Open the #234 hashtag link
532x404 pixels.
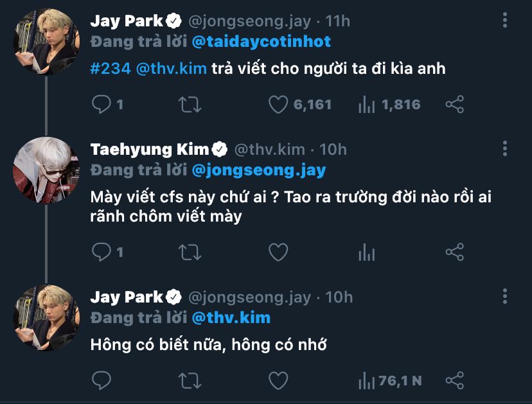[110, 69]
